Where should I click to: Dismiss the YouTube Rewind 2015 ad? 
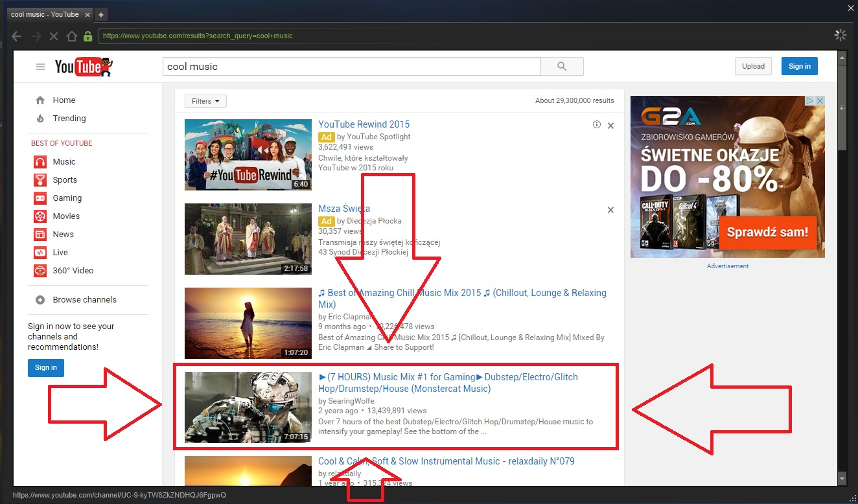(610, 126)
